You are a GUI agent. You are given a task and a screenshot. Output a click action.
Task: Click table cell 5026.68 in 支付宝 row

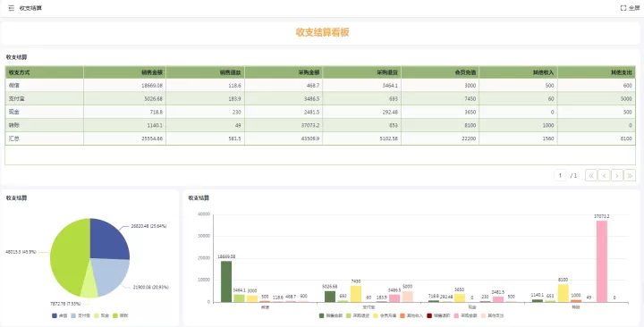125,99
